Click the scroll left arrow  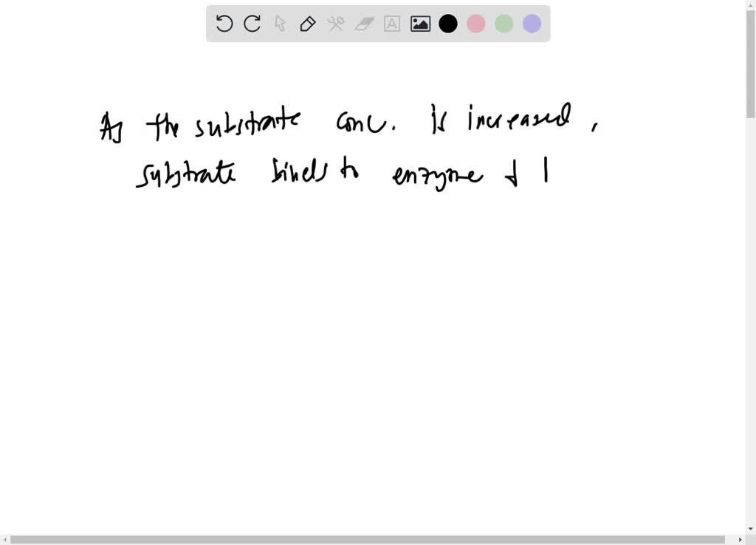(4, 540)
